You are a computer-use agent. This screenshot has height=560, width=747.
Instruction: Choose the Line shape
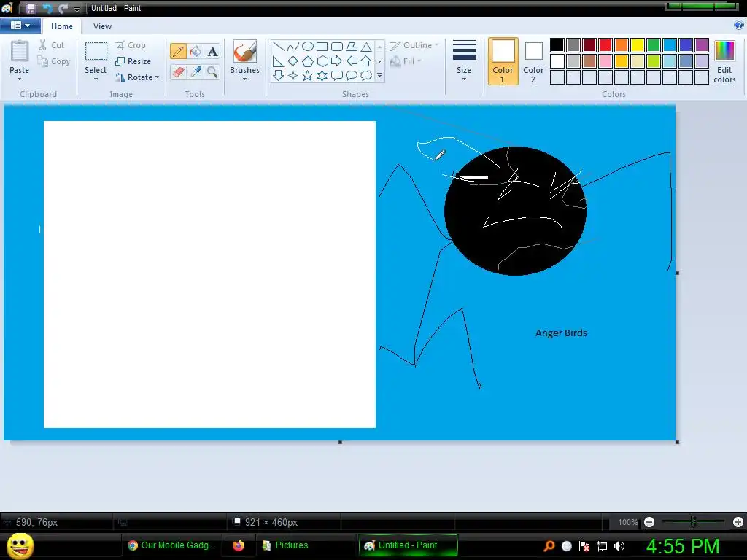click(x=279, y=46)
